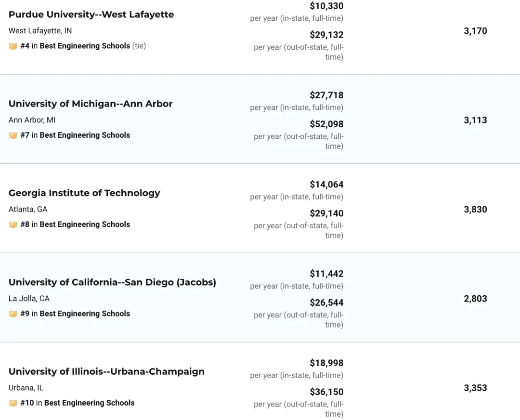The height and width of the screenshot is (420, 520).
Task: Click the badge icon next to #8 ranking
Action: point(13,225)
